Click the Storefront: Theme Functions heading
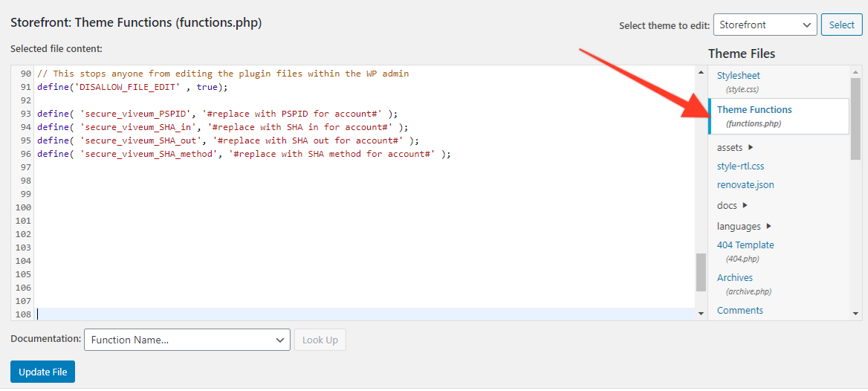Screen dimensions: 868x391 click(x=136, y=23)
